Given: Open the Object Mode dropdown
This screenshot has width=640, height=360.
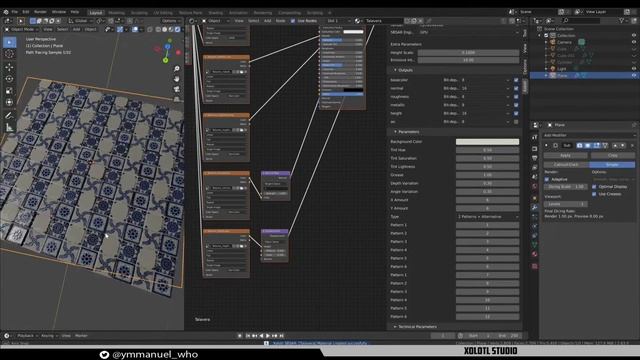Looking at the screenshot, I should click(x=21, y=29).
